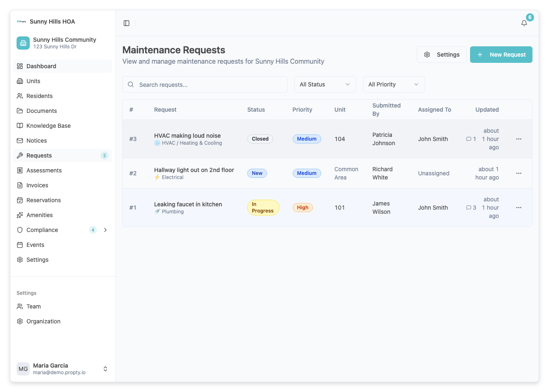
Task: Open the actions menu for request #2
Action: point(518,173)
